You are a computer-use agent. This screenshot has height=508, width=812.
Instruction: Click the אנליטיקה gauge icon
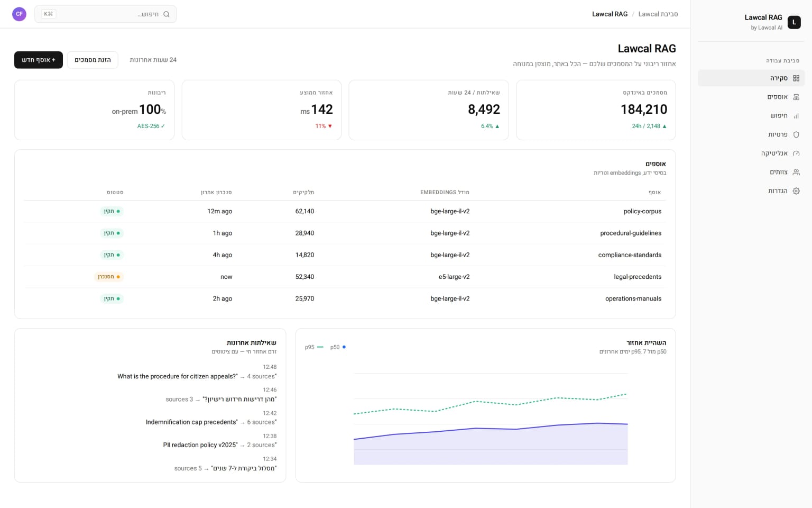point(796,153)
